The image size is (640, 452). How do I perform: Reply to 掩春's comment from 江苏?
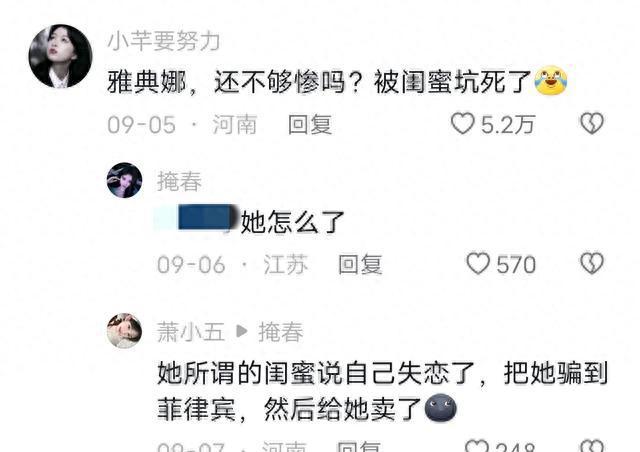click(x=360, y=264)
